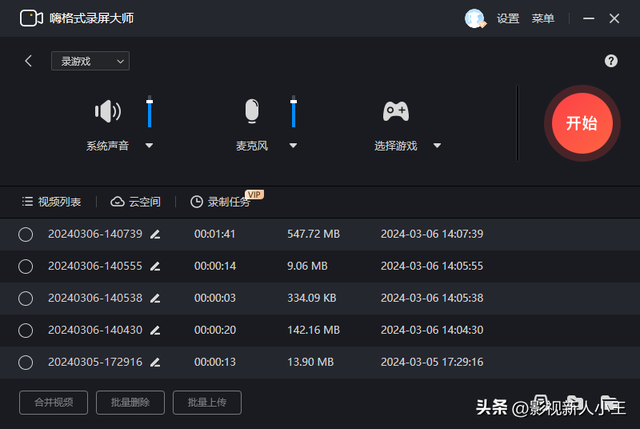640x429 pixels.
Task: Rename recording 20240306-140739 with pencil icon
Action: (x=155, y=234)
